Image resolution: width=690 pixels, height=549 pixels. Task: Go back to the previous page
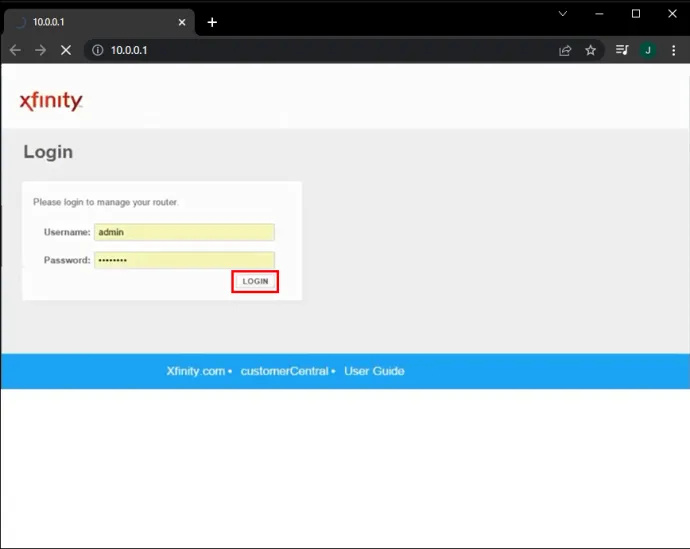[15, 50]
